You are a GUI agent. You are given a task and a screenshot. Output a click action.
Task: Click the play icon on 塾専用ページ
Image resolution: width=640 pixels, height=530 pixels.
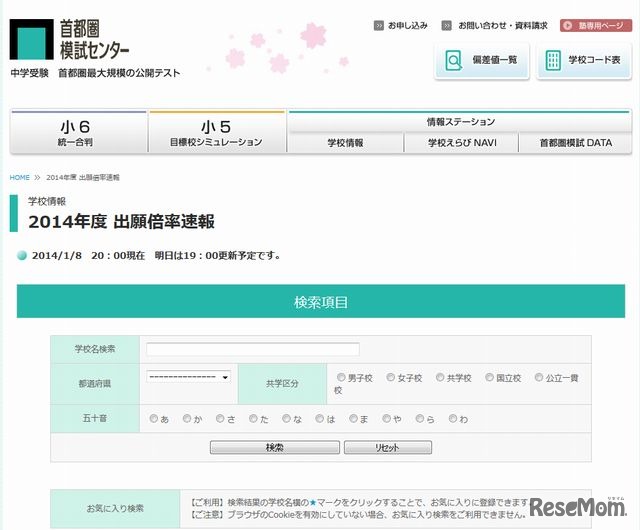(567, 26)
